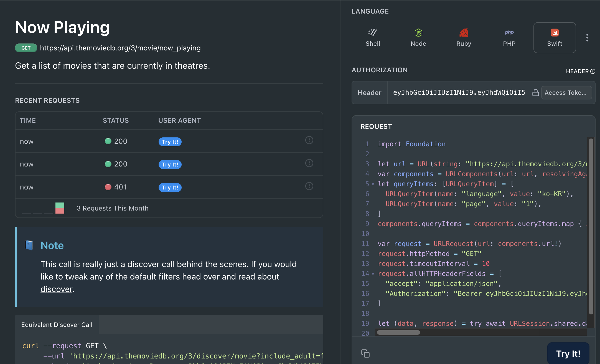
Task: Open the Access Token dropdown
Action: [x=566, y=93]
